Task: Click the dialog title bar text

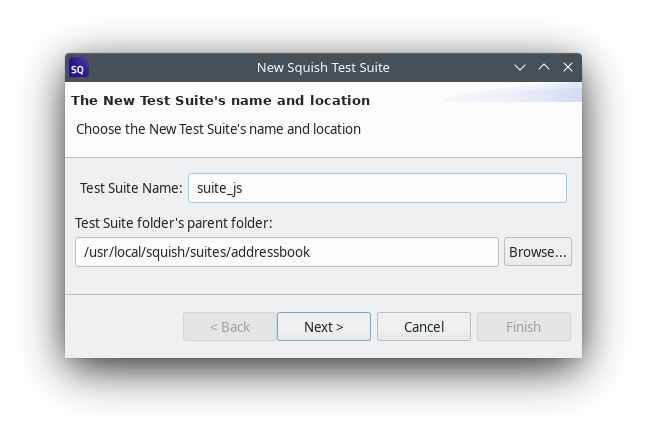Action: point(323,68)
